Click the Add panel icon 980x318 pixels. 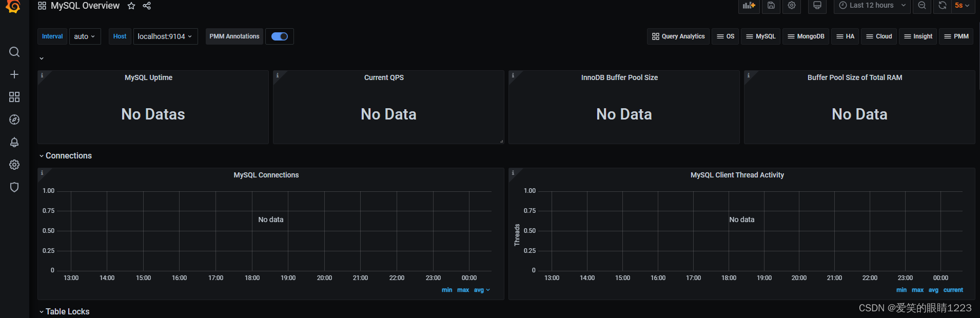pyautogui.click(x=749, y=6)
